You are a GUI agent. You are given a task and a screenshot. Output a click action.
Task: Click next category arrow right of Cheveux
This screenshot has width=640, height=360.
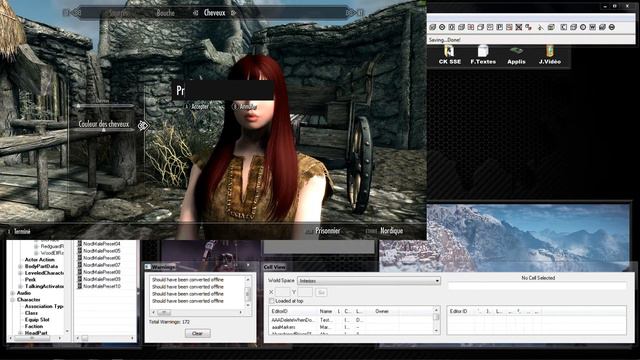click(234, 13)
